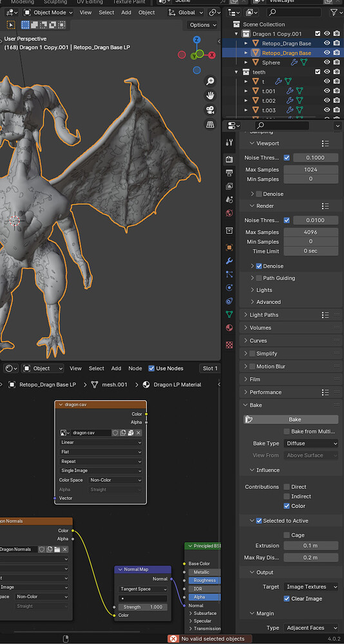The width and height of the screenshot is (344, 644).
Task: Open the Render properties tab
Action: pos(229,159)
